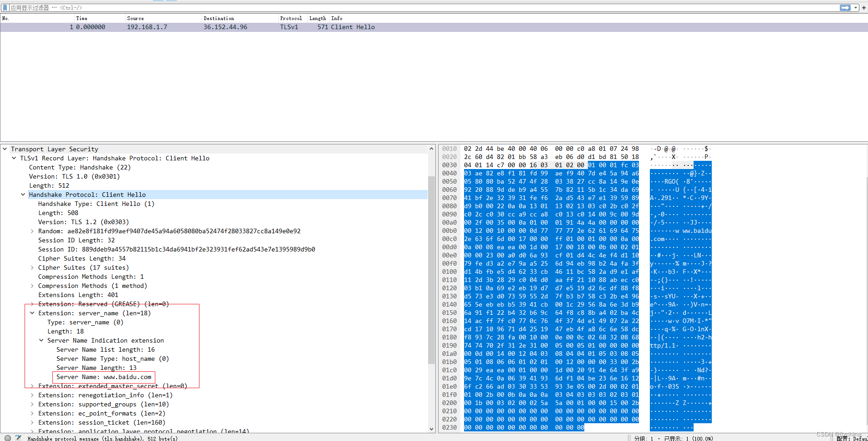This screenshot has width=868, height=441.
Task: Expand Extension: session_ticket (len=160)
Action: (x=32, y=422)
